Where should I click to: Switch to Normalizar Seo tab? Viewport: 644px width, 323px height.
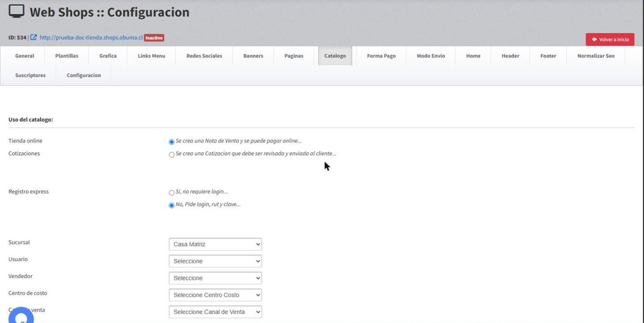coord(596,56)
